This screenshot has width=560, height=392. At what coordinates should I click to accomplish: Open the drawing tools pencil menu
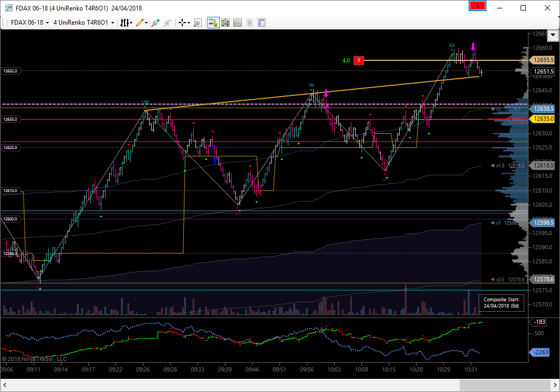click(142, 23)
